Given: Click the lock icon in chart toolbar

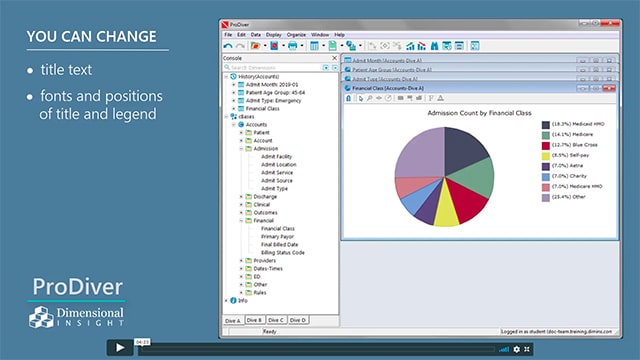Looking at the screenshot, I should 349,98.
